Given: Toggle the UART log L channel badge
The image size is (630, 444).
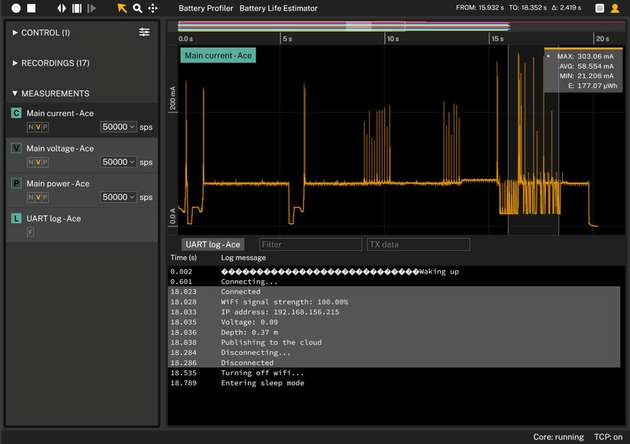Looking at the screenshot, I should [x=16, y=218].
